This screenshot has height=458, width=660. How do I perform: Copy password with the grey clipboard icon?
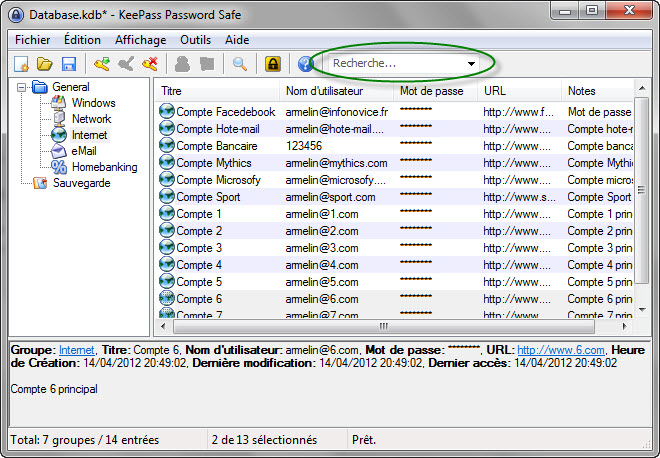coord(207,64)
